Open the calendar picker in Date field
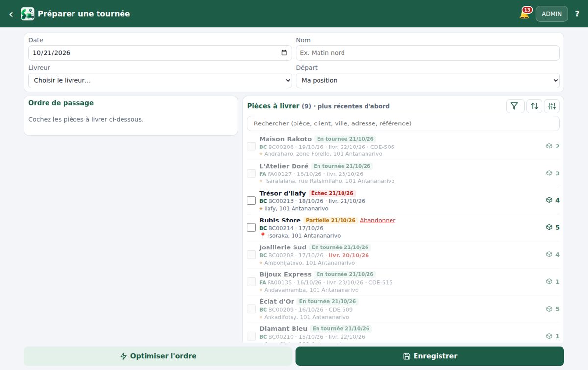Screen dimensions: 588x370 (284, 53)
